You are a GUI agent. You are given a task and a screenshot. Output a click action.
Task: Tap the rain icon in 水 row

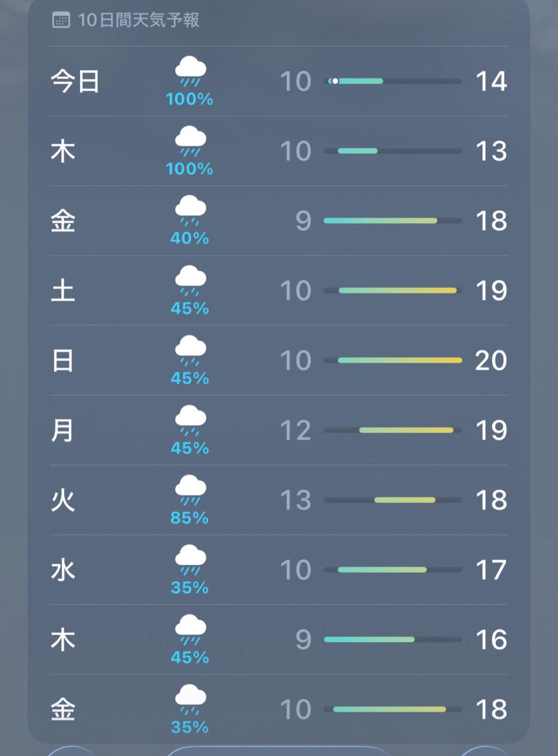(190, 559)
